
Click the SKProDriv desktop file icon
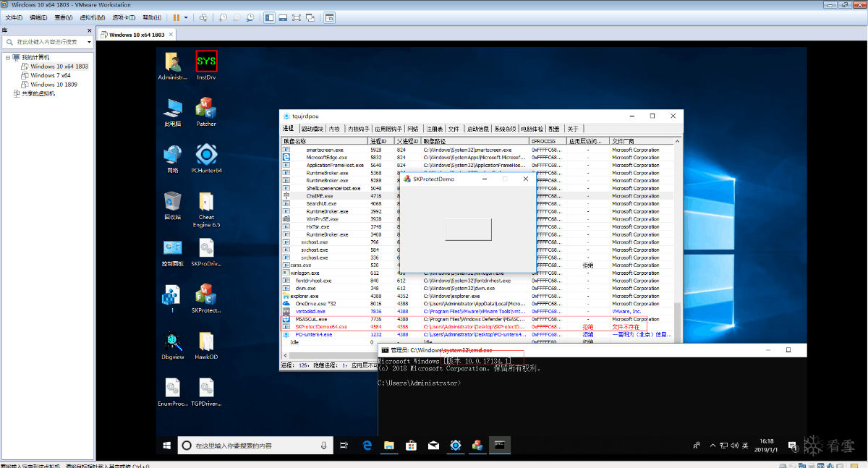pyautogui.click(x=207, y=252)
